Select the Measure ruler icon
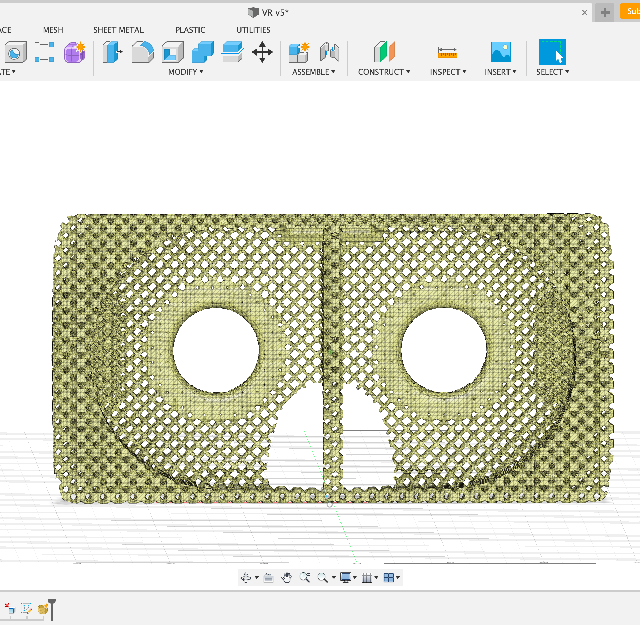 [x=447, y=53]
